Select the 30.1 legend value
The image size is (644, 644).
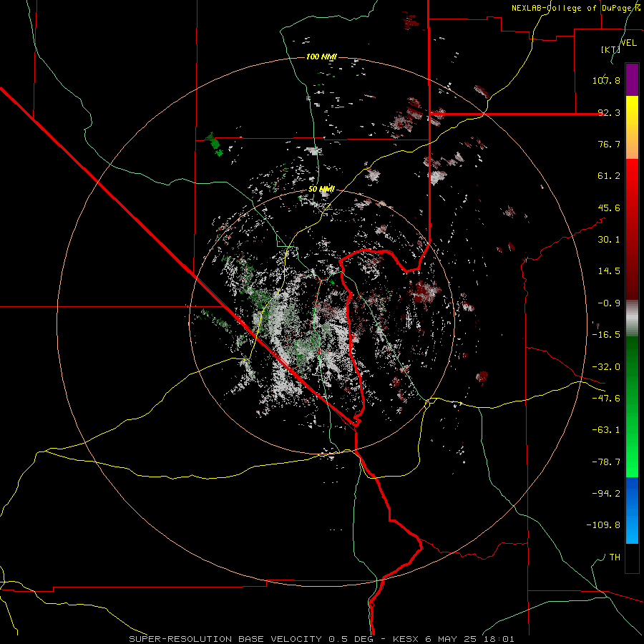coord(609,240)
